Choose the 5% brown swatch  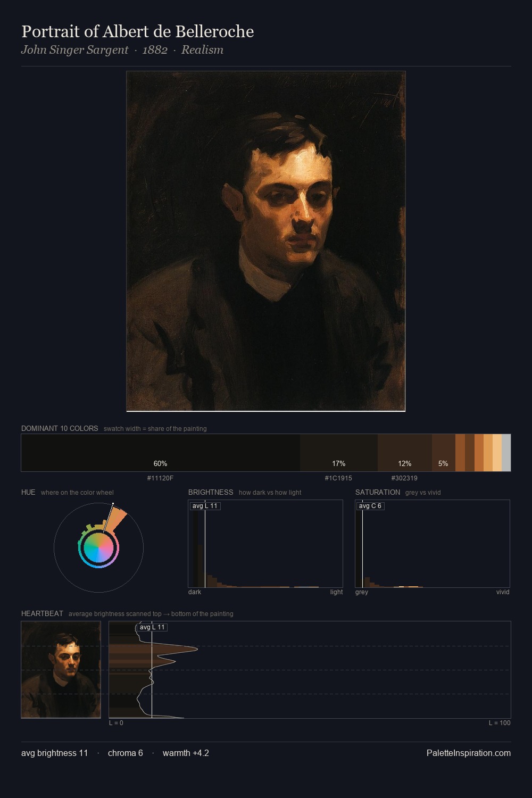click(443, 453)
